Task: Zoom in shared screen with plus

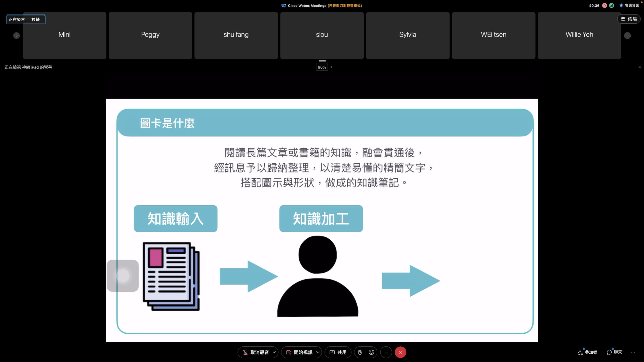Action: [x=331, y=67]
